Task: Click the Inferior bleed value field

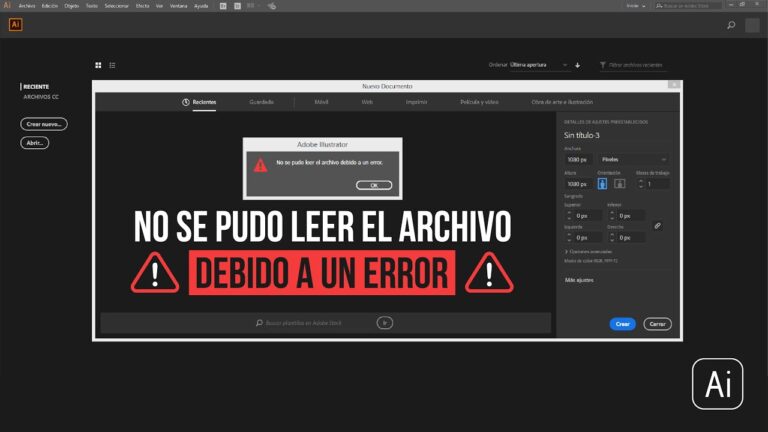Action: coord(631,216)
